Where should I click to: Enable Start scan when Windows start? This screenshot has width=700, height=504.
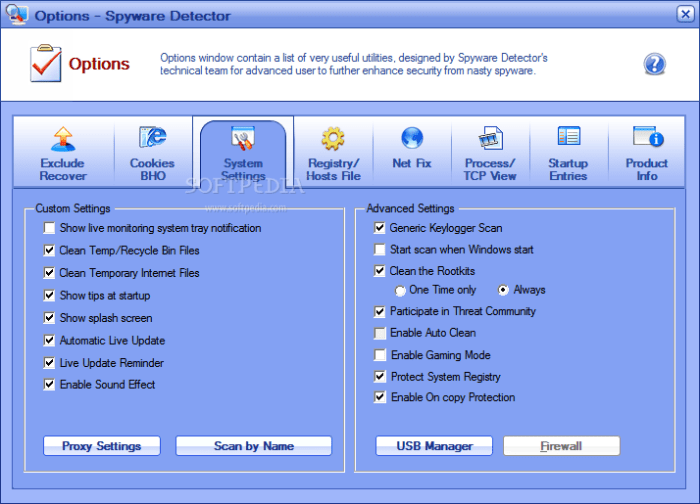380,250
